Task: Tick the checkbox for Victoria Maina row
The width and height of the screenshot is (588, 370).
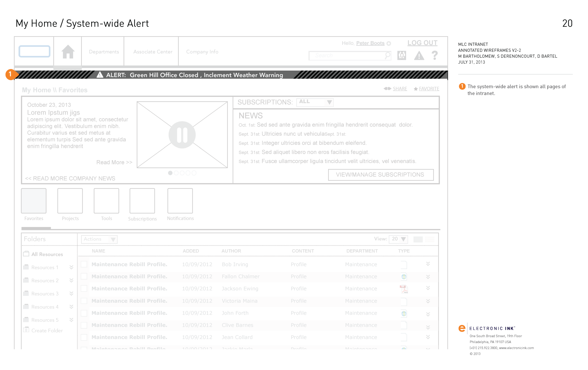Action: point(84,301)
